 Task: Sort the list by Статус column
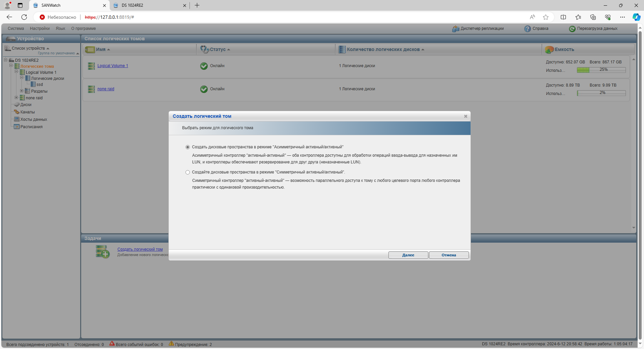tap(218, 49)
